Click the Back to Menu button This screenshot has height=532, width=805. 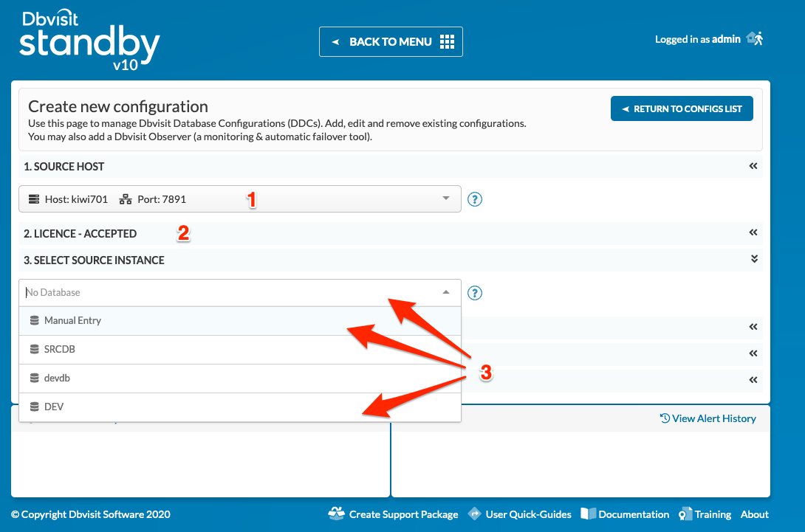(391, 41)
